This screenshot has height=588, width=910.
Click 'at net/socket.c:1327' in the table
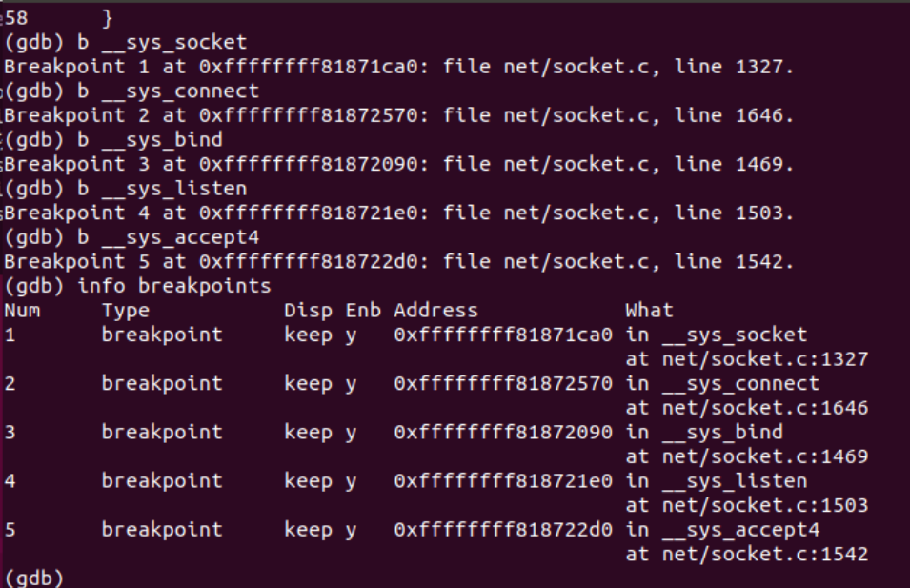coord(747,359)
